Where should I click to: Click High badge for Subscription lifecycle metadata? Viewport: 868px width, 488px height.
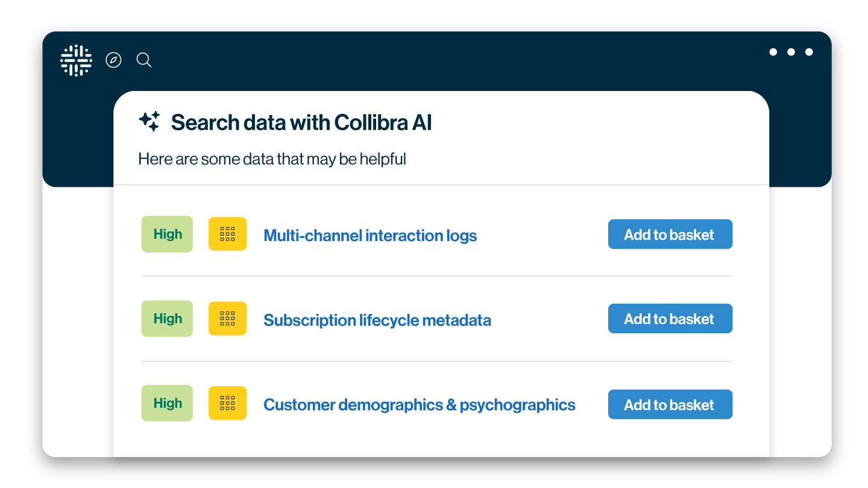pyautogui.click(x=167, y=319)
